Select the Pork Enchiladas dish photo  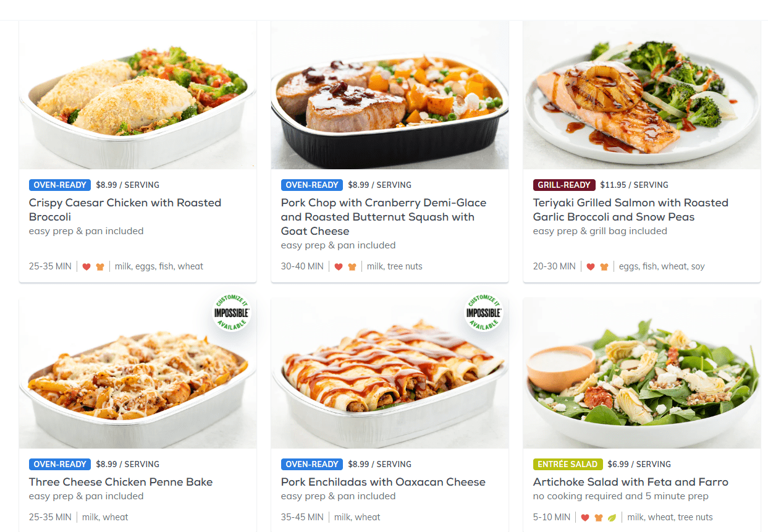pos(390,373)
